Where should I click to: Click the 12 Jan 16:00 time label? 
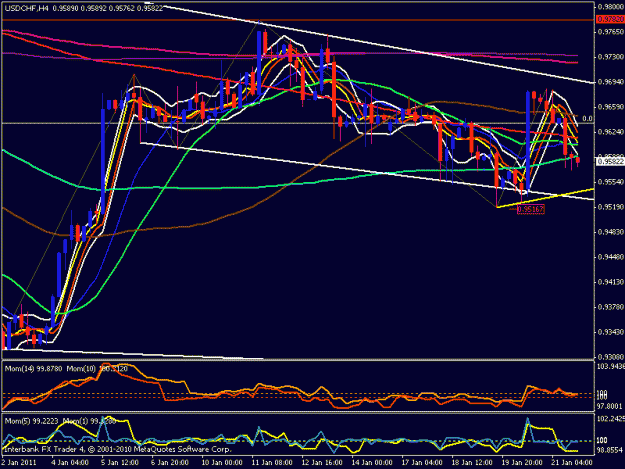322,463
